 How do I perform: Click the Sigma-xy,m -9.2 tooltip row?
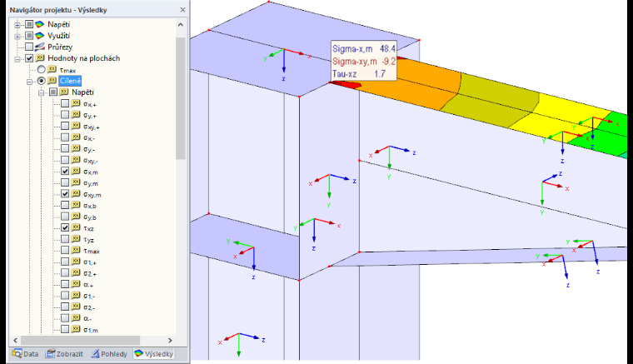click(364, 62)
